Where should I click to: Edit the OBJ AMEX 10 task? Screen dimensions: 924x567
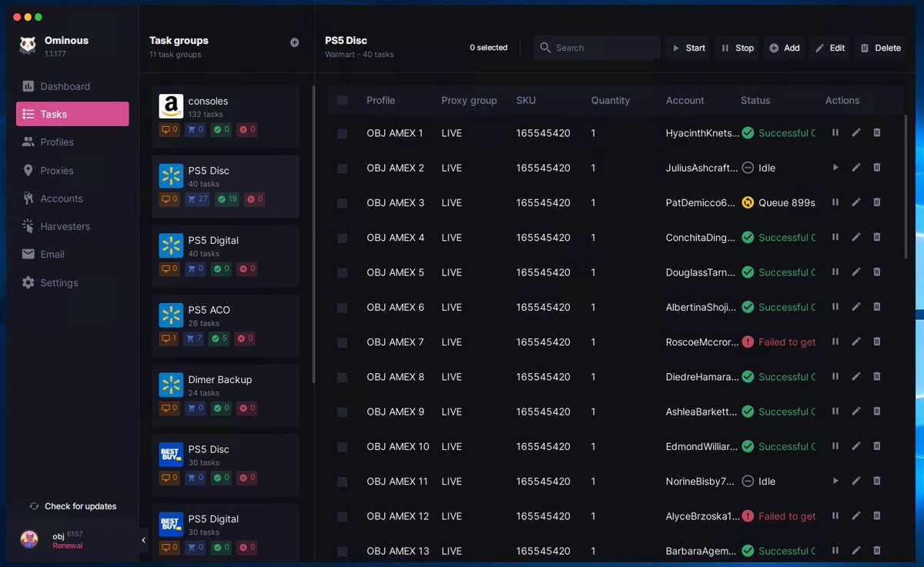click(x=856, y=446)
